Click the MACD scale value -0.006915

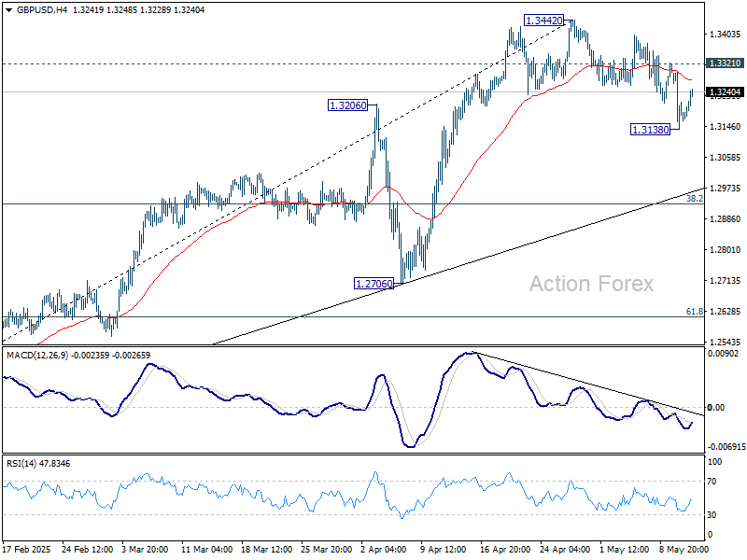(x=726, y=447)
